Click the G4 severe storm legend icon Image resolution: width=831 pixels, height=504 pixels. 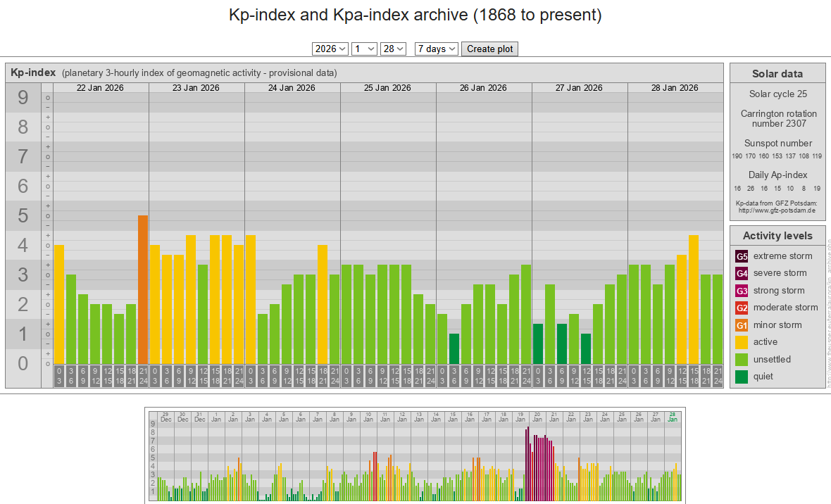coord(742,273)
